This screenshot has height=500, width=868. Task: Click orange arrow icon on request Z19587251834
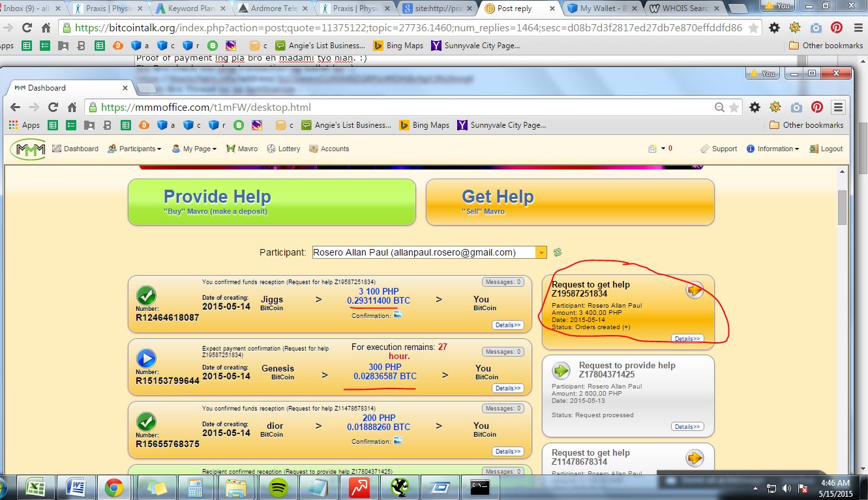pos(695,290)
